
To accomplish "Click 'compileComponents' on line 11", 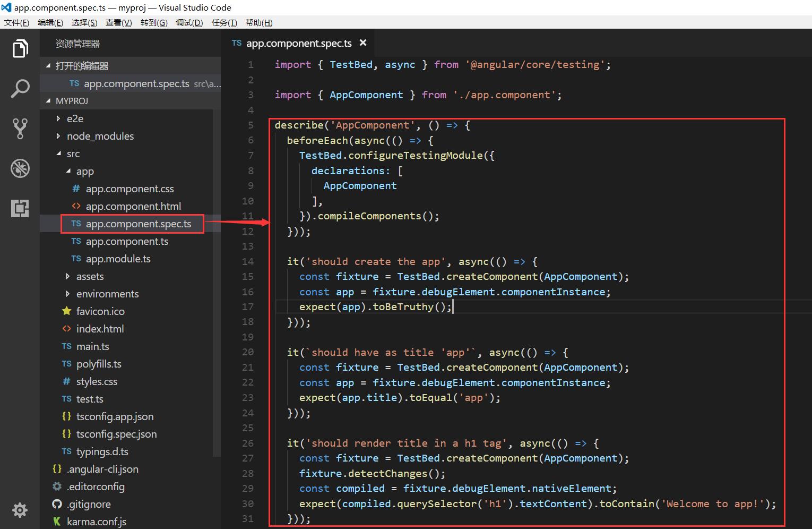I will pos(369,216).
